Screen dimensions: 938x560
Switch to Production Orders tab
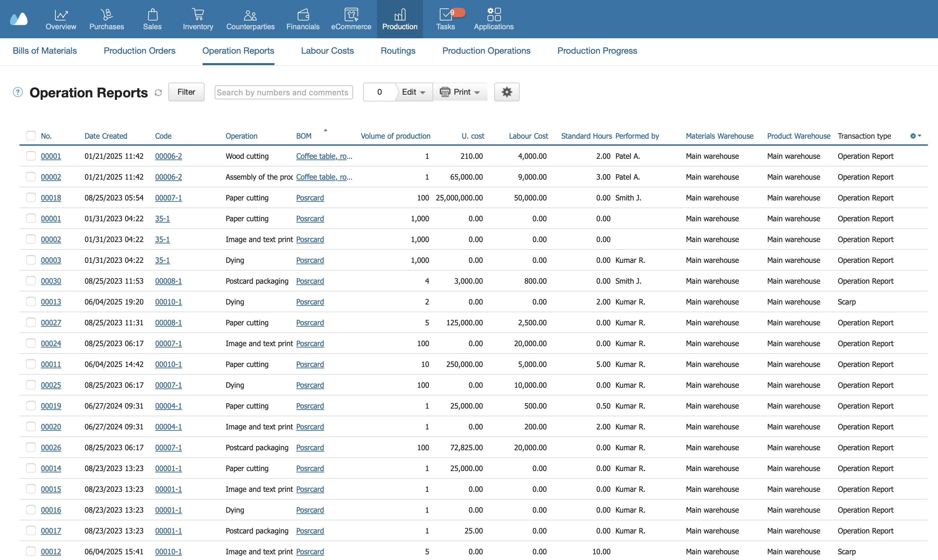(x=139, y=51)
